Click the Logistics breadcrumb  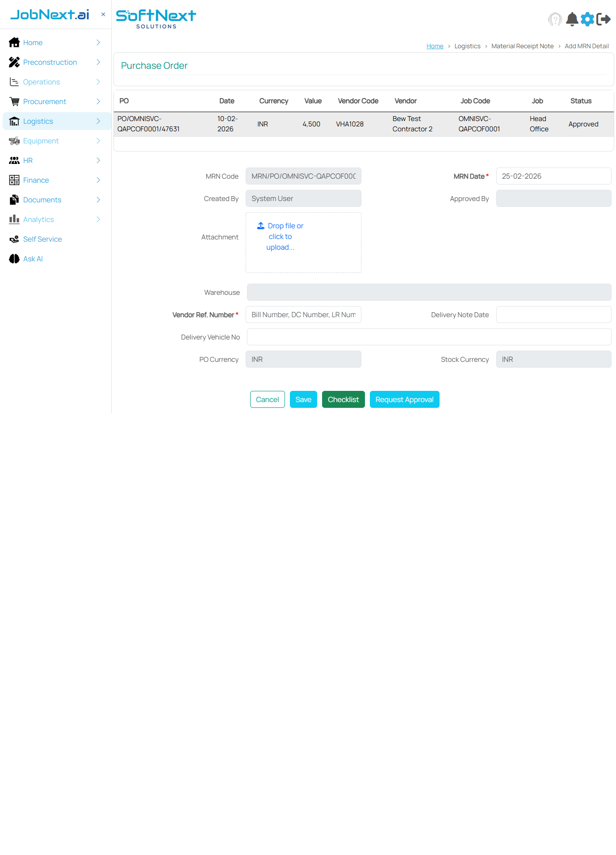coord(468,46)
